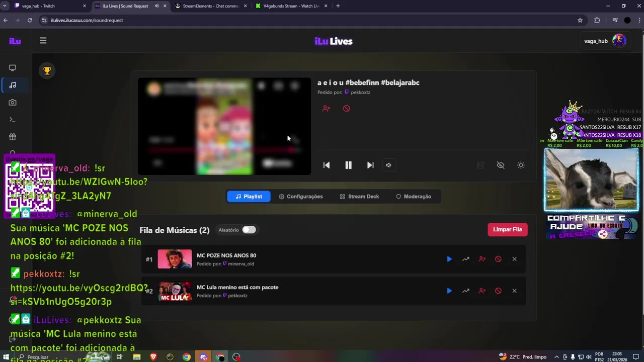Remove MC Lula song from queue
The image size is (644, 362).
(x=514, y=291)
